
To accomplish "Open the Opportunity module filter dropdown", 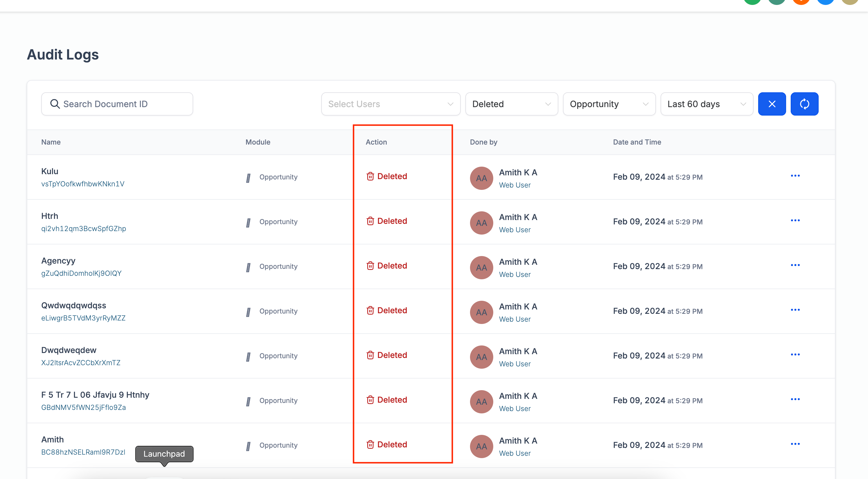I will 609,104.
